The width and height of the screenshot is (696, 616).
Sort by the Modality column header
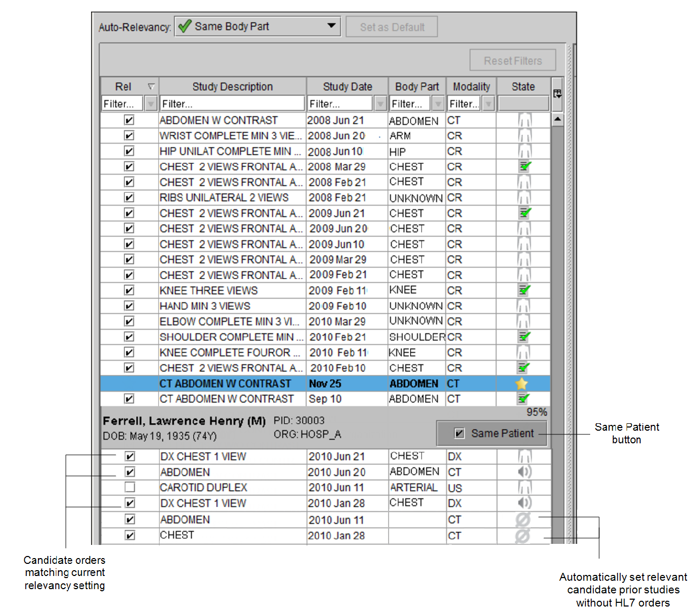pos(471,86)
